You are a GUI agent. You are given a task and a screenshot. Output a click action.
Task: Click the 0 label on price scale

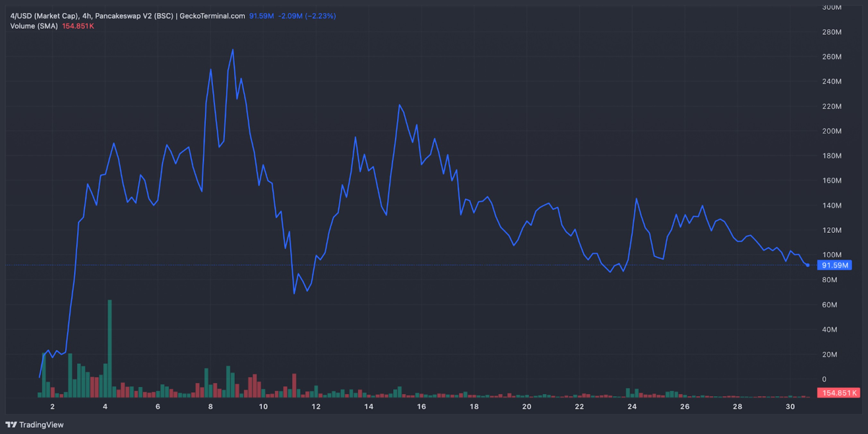(824, 379)
